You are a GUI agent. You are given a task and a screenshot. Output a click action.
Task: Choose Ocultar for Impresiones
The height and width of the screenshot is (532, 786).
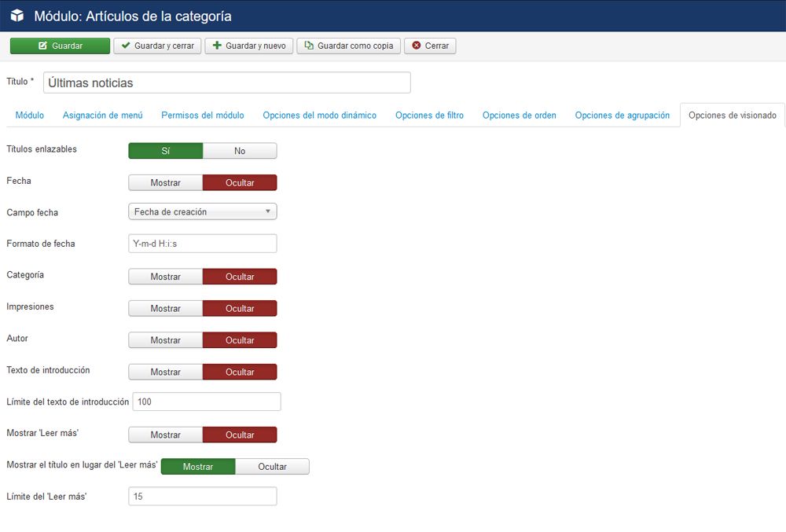(240, 309)
